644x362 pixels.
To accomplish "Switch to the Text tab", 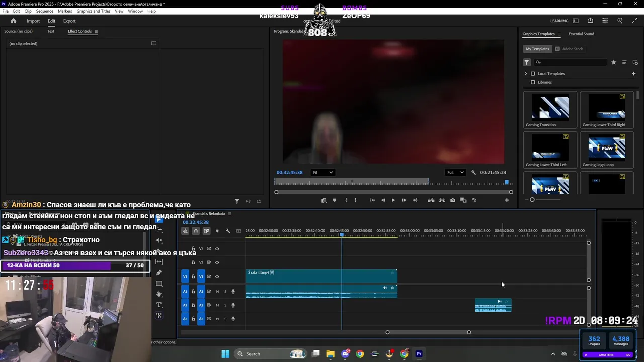I will tap(51, 31).
